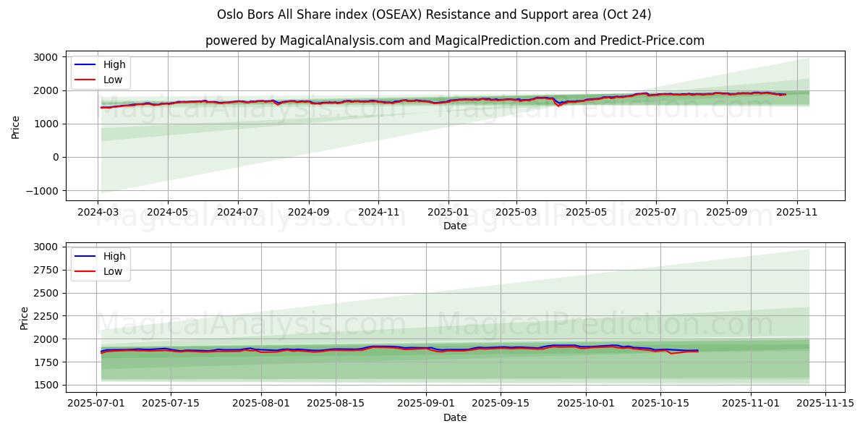Click the "Oslo Bors All Share index" chart title
Image resolution: width=868 pixels, height=434 pixels.
(433, 14)
